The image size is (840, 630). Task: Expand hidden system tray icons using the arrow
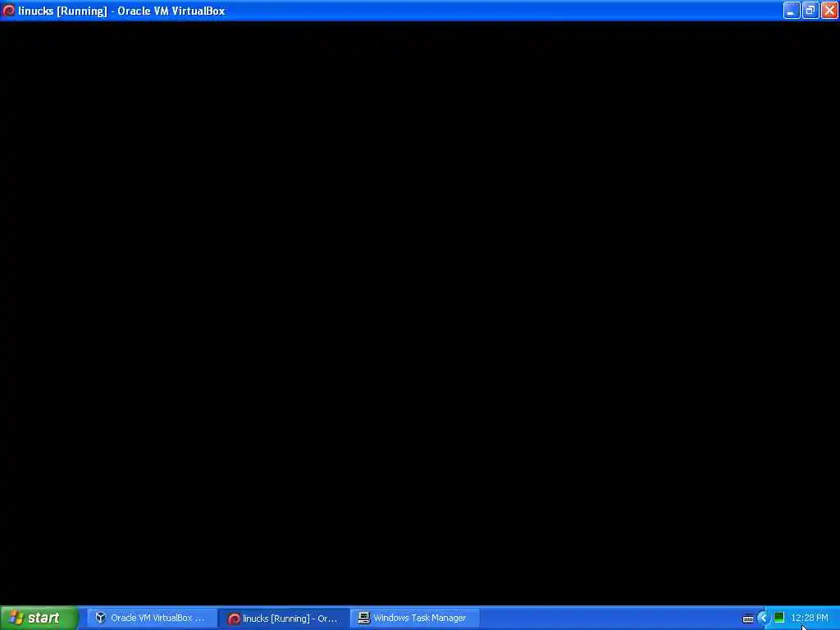coord(764,619)
